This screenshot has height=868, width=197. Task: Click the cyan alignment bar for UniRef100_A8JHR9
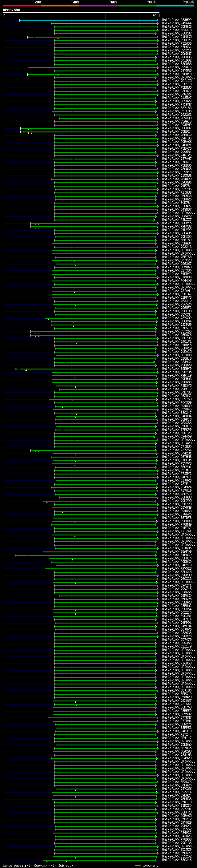tap(89, 20)
